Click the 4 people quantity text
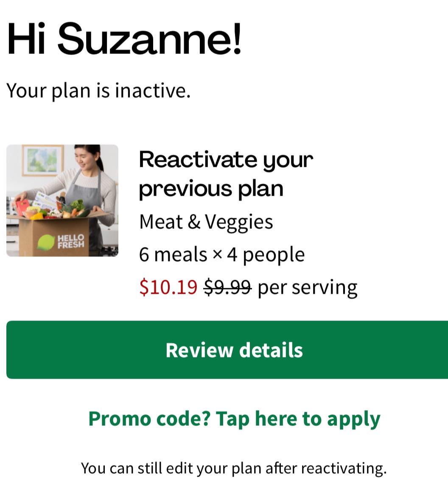The height and width of the screenshot is (478, 448). pyautogui.click(x=266, y=255)
